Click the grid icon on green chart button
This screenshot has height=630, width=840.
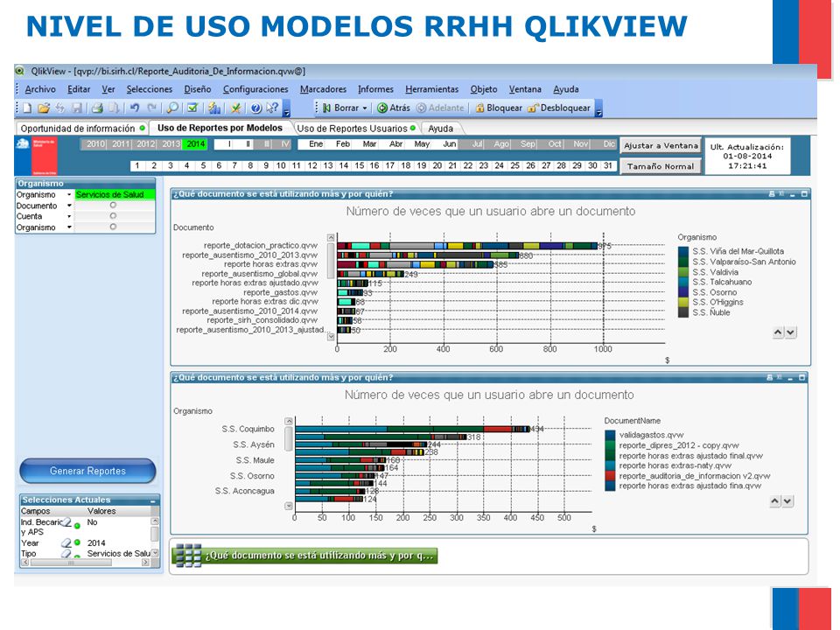click(x=189, y=556)
